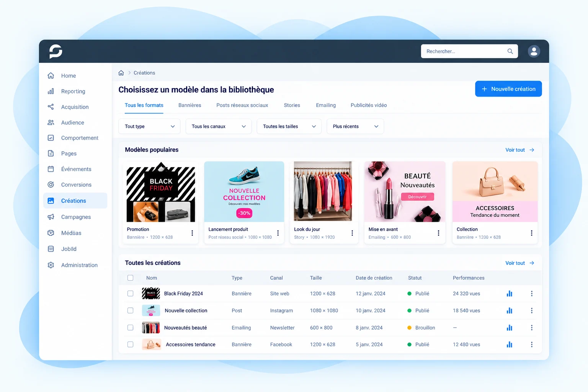The width and height of the screenshot is (588, 392).
Task: Open more options for Promotion template
Action: pyautogui.click(x=192, y=233)
